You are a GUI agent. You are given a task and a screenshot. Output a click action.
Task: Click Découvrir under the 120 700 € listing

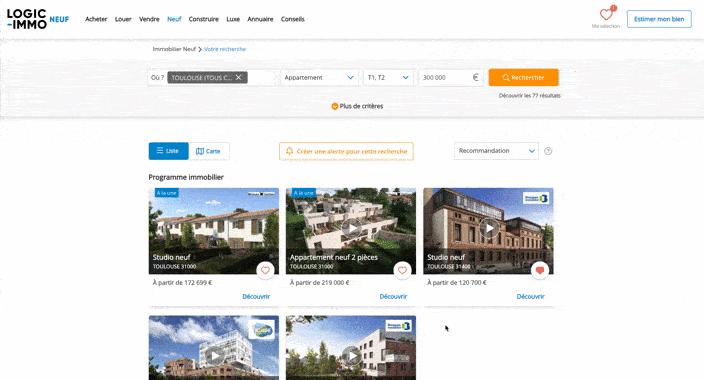[x=530, y=296]
